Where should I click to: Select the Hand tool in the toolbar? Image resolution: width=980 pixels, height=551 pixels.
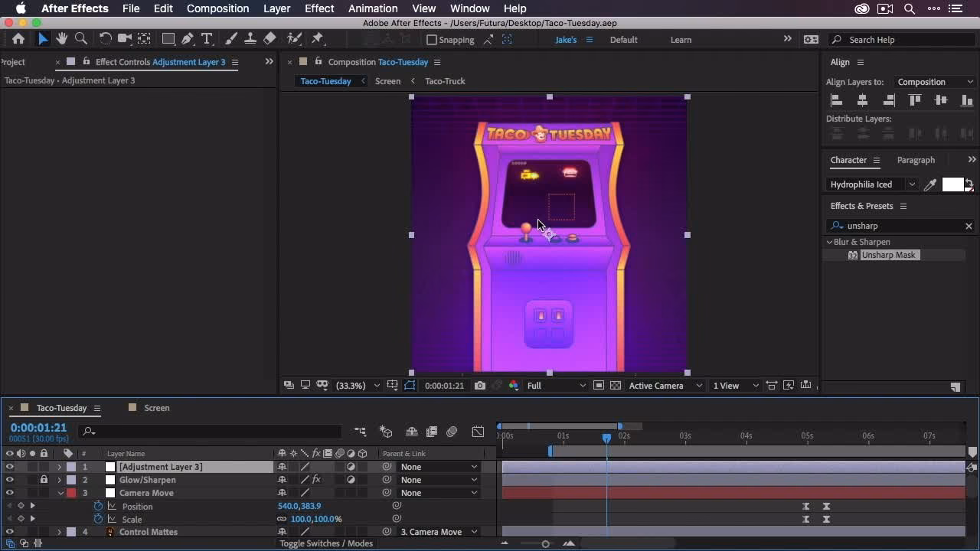pyautogui.click(x=61, y=38)
